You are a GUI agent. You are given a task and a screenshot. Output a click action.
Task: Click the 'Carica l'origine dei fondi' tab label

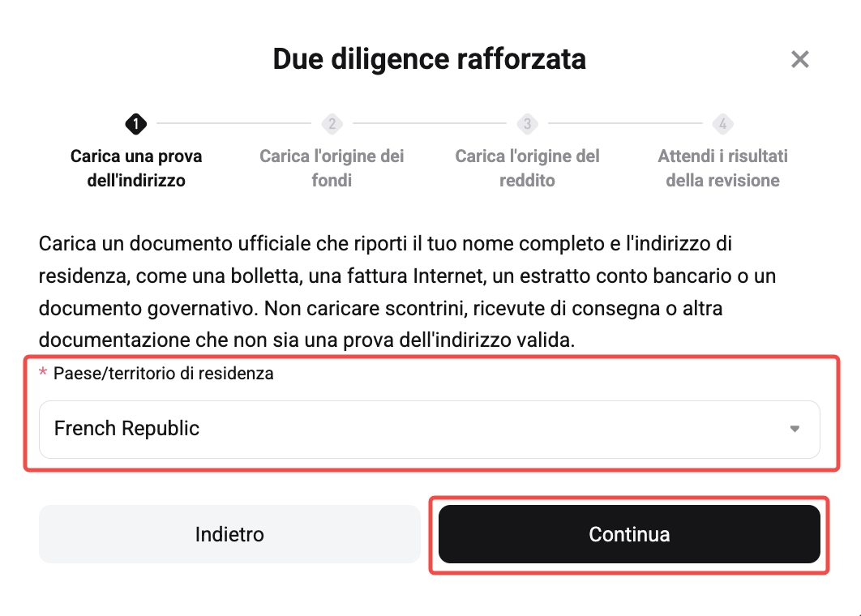332,169
